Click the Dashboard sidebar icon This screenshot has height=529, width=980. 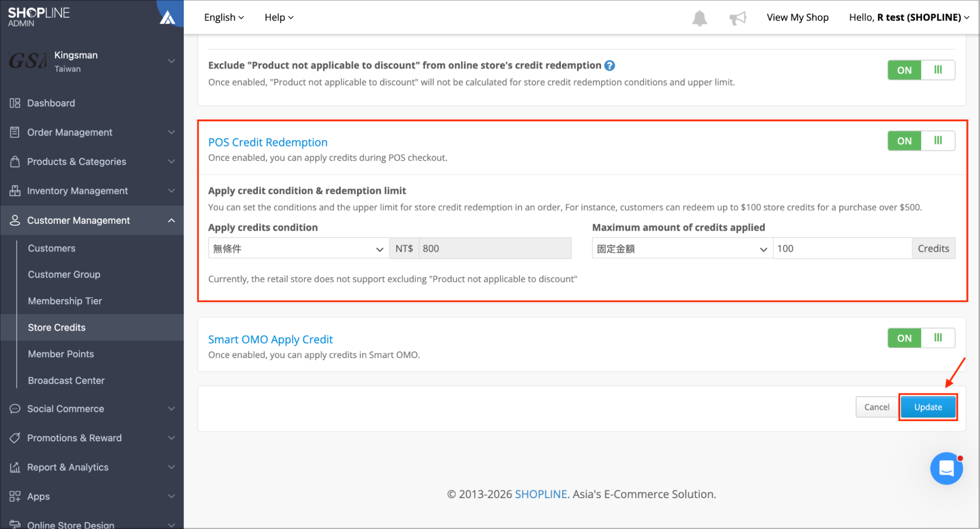click(x=15, y=103)
